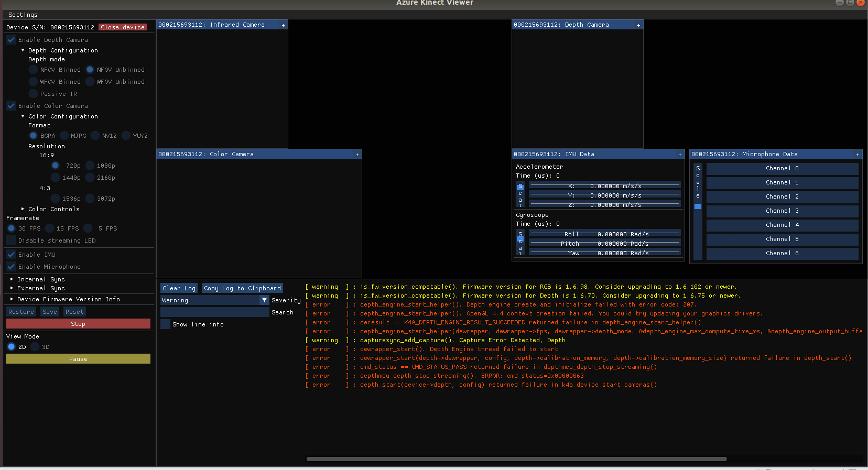Set framerate to 5 FPS

88,228
